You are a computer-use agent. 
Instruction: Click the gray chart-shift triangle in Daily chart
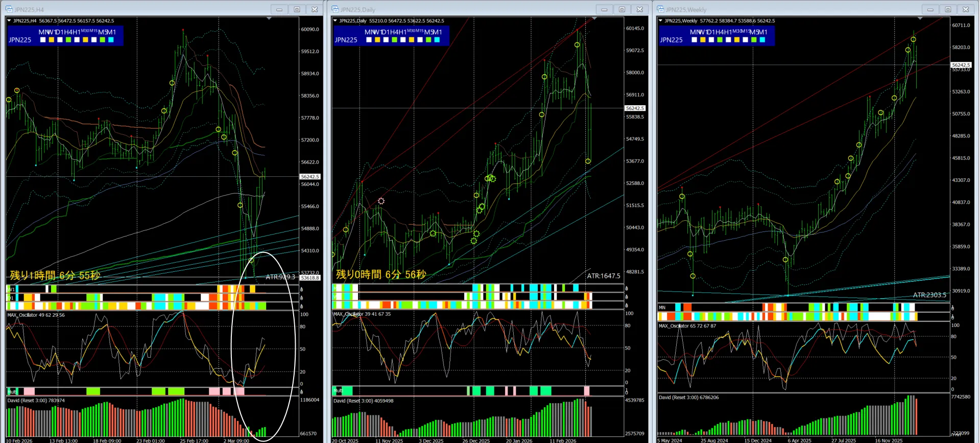(x=594, y=18)
